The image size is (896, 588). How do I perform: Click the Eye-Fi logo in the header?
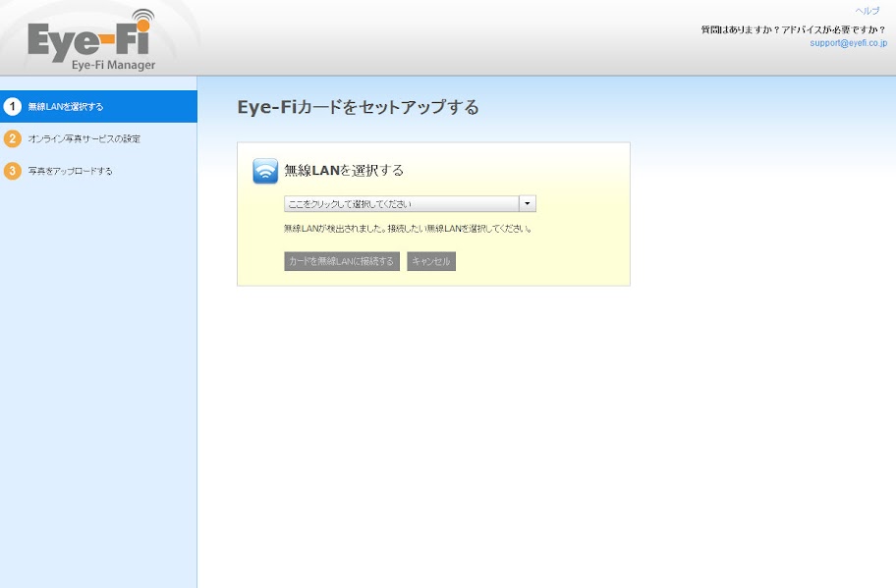(x=88, y=41)
